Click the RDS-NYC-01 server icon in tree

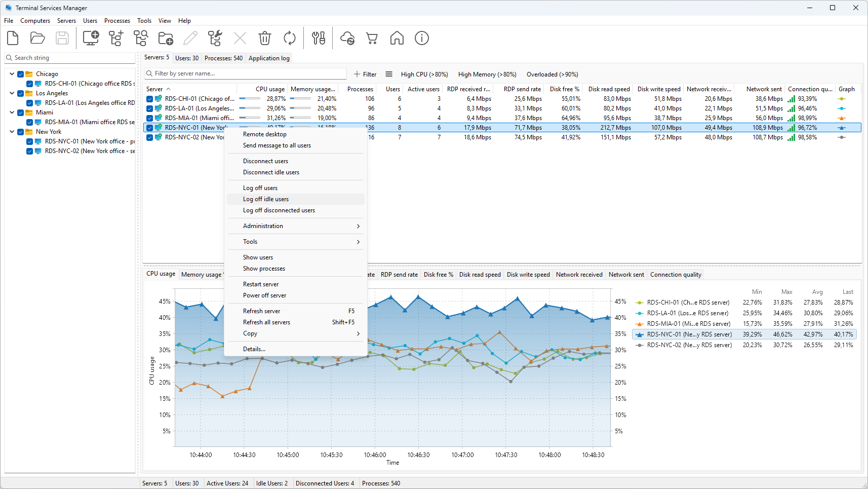tap(38, 141)
